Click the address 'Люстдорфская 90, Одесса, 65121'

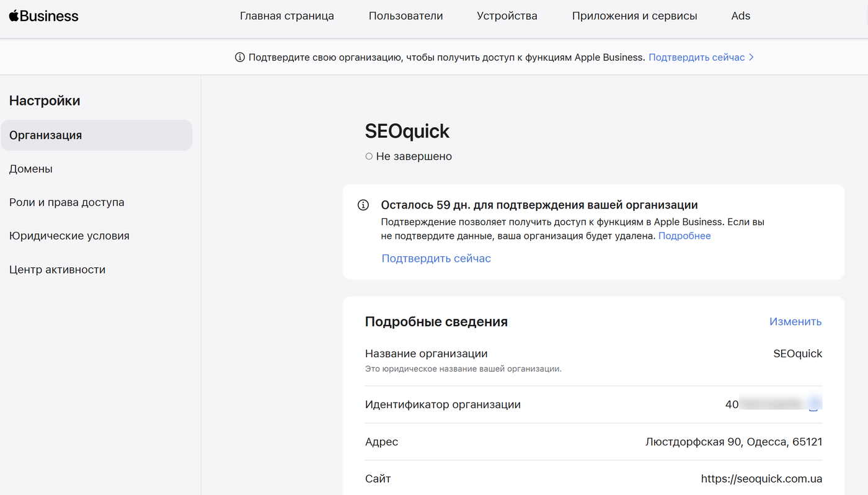tap(734, 442)
